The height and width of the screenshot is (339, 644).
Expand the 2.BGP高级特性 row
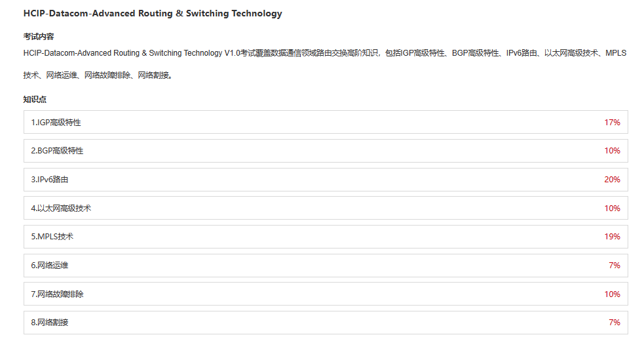tap(326, 151)
